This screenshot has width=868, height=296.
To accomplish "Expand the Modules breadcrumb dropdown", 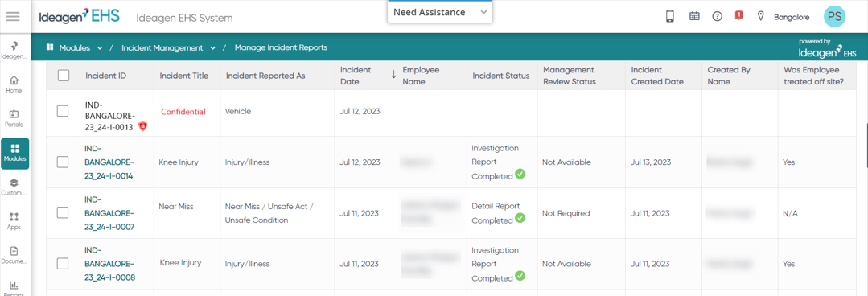I will click(100, 48).
